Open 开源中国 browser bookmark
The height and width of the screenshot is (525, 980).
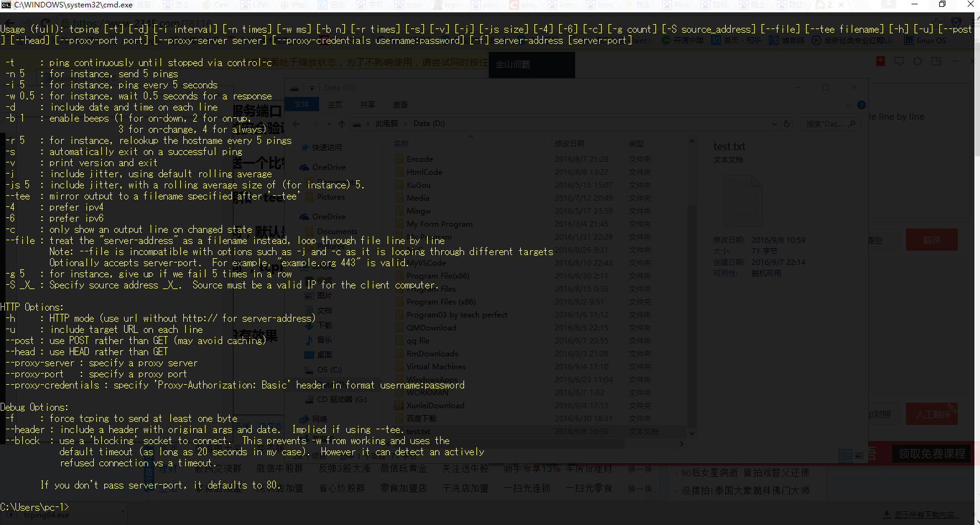click(683, 40)
